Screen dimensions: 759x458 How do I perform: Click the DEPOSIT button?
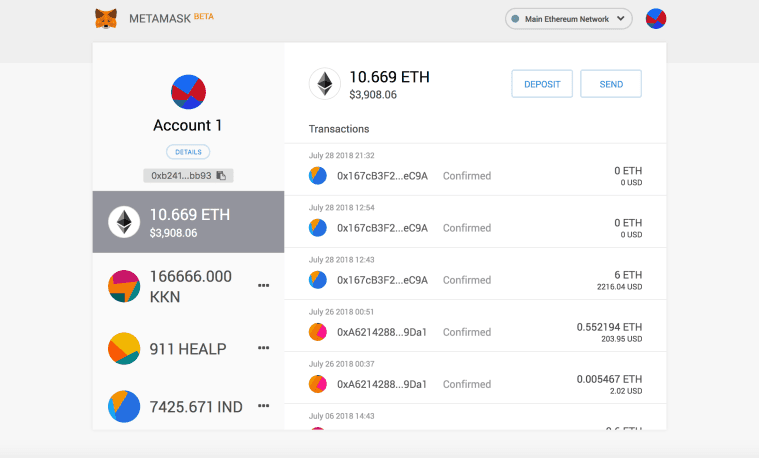[542, 84]
